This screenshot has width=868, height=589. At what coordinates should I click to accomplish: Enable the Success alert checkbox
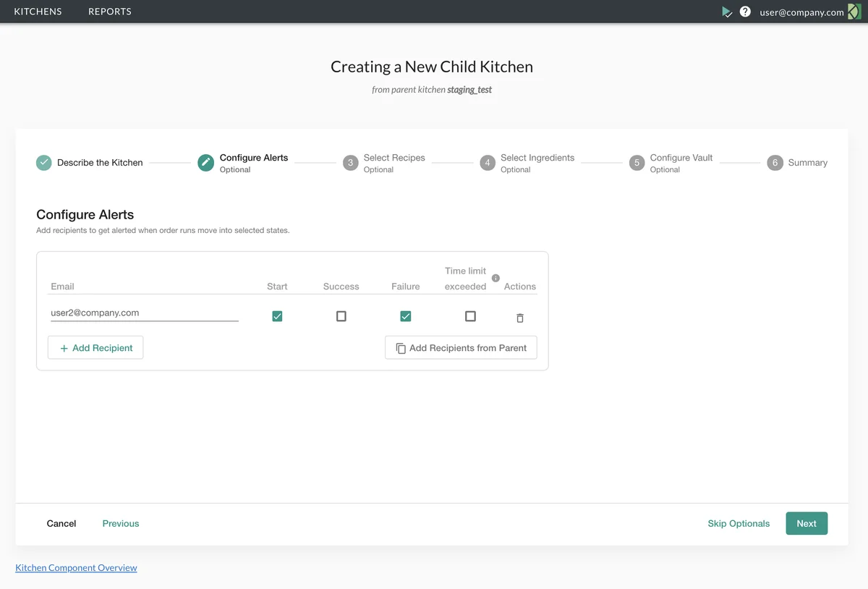[341, 316]
